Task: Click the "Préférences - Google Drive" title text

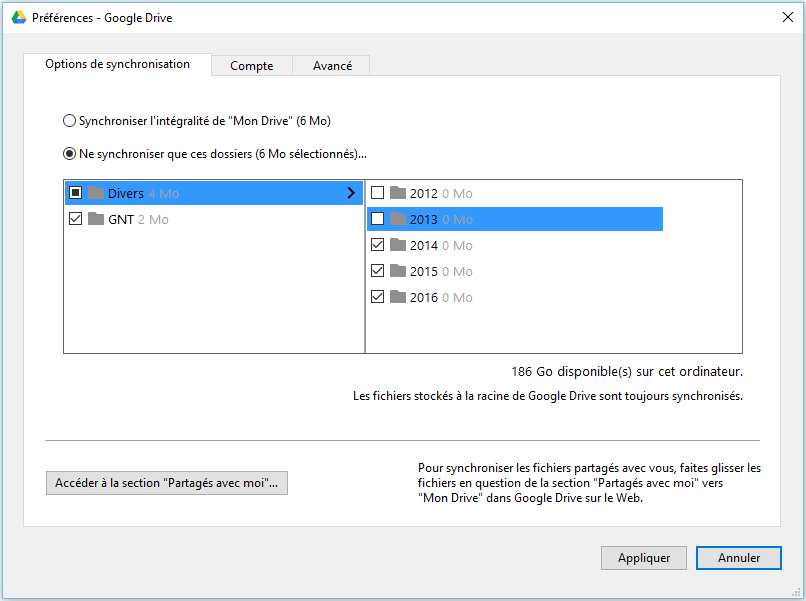Action: 102,18
